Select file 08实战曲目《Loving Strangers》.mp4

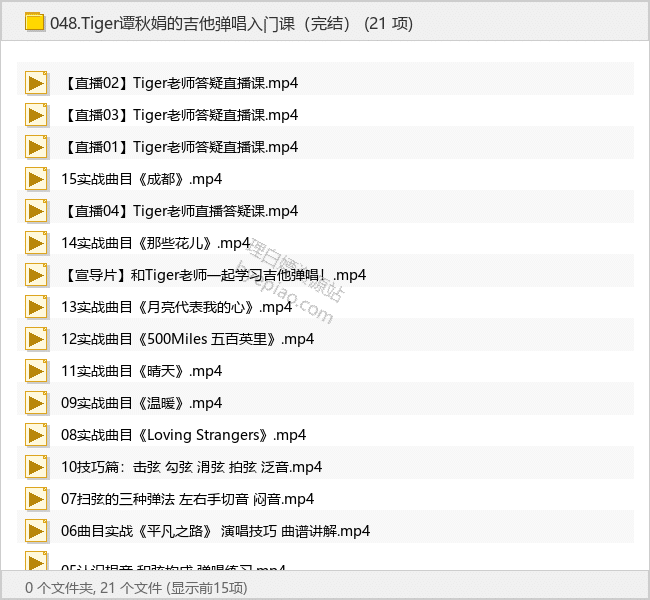tap(184, 435)
